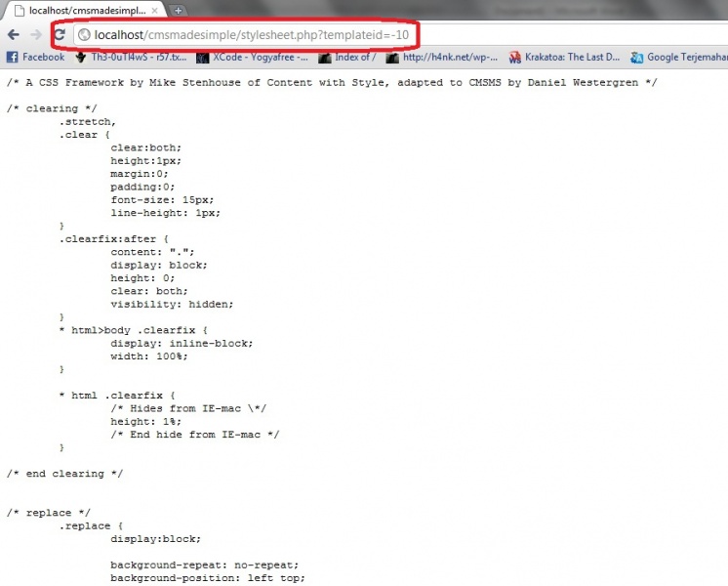Click the '.stretch,' selector line
Viewport: 728px width, 586px height.
pos(87,122)
